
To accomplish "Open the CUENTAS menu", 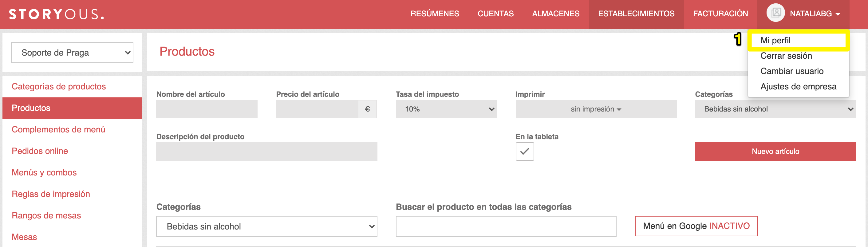I will pyautogui.click(x=495, y=14).
